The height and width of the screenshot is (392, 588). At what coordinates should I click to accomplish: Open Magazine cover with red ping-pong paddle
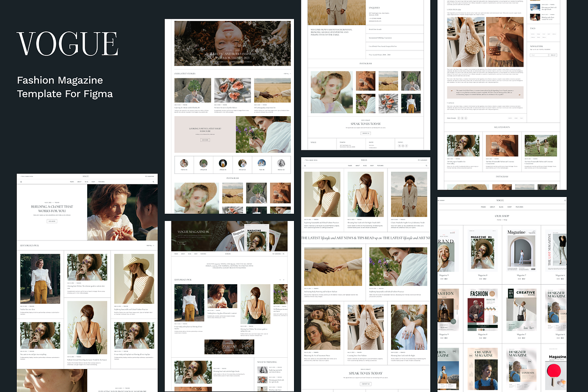(x=556, y=370)
